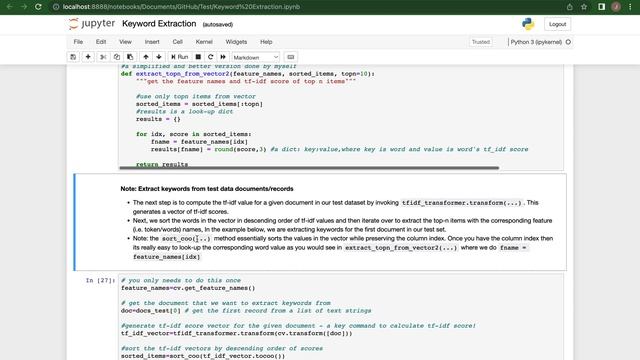The height and width of the screenshot is (360, 640).
Task: Click the browser forward arrow
Action: (x=24, y=7)
